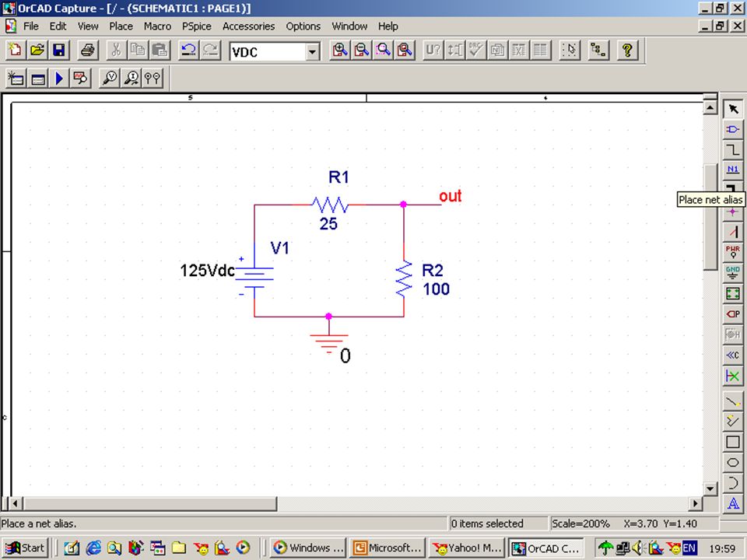The width and height of the screenshot is (747, 560).
Task: Click the horizontal scrollbar left arrow
Action: [16, 503]
